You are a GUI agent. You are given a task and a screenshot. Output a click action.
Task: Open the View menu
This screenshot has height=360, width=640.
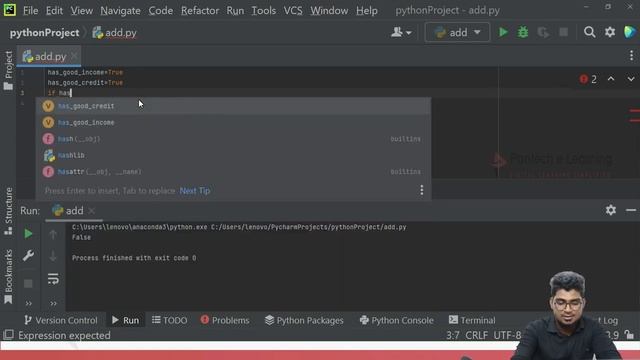[82, 10]
